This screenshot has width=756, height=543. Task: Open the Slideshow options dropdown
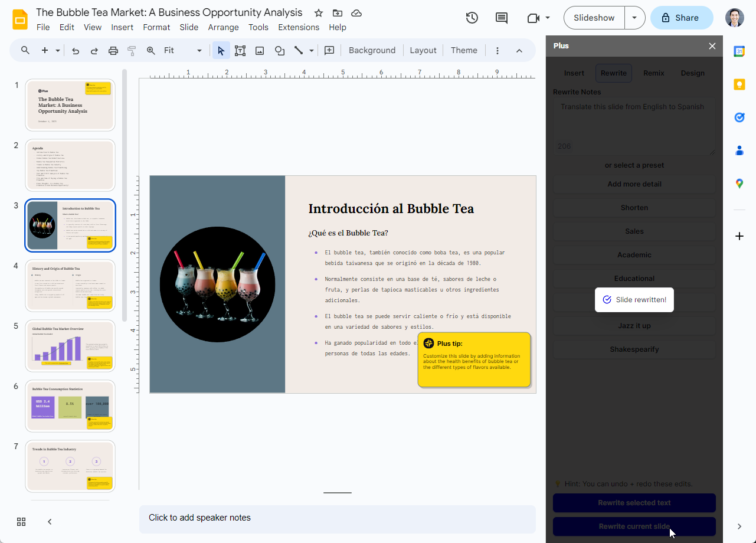(635, 18)
